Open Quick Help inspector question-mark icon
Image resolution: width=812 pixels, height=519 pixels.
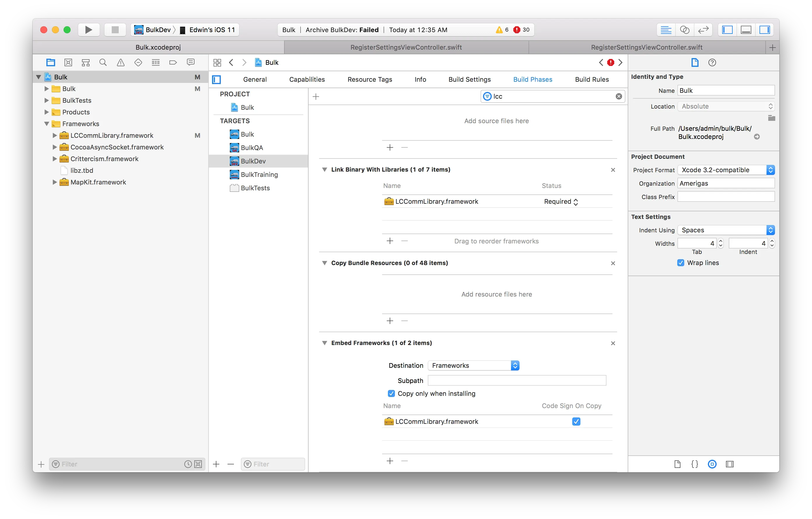tap(712, 62)
